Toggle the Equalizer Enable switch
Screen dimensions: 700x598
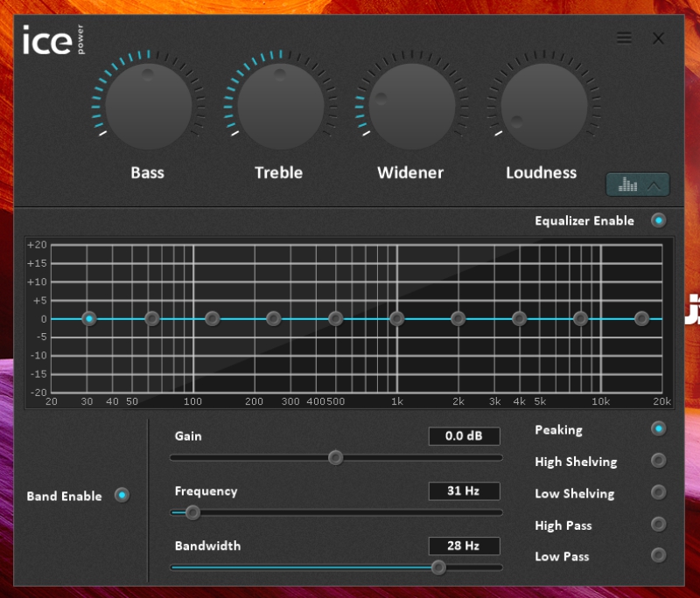tap(658, 220)
